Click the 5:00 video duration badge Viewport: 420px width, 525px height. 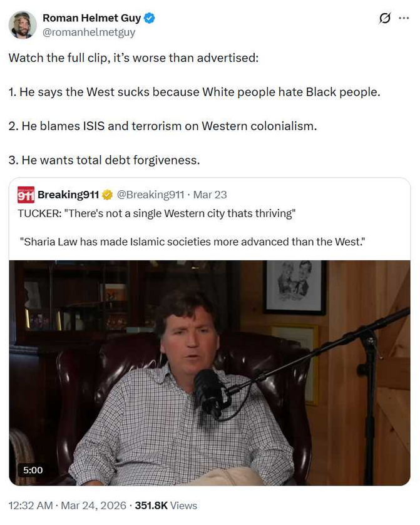(x=33, y=470)
